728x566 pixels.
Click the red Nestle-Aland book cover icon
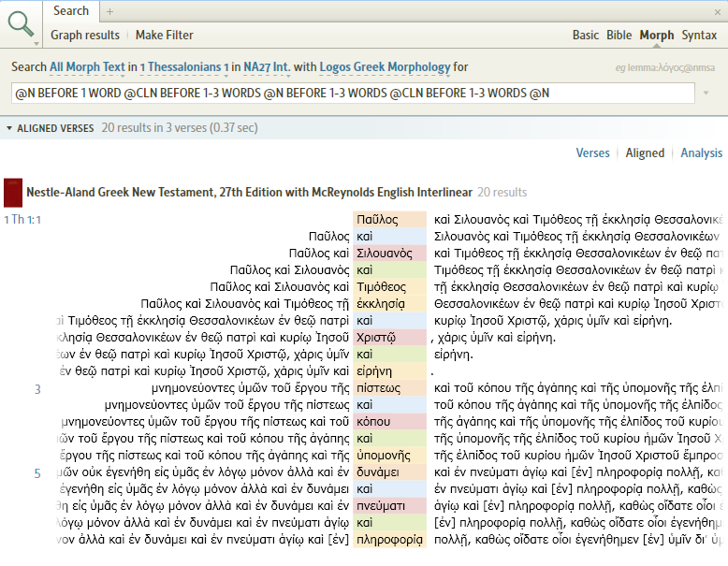(13, 193)
